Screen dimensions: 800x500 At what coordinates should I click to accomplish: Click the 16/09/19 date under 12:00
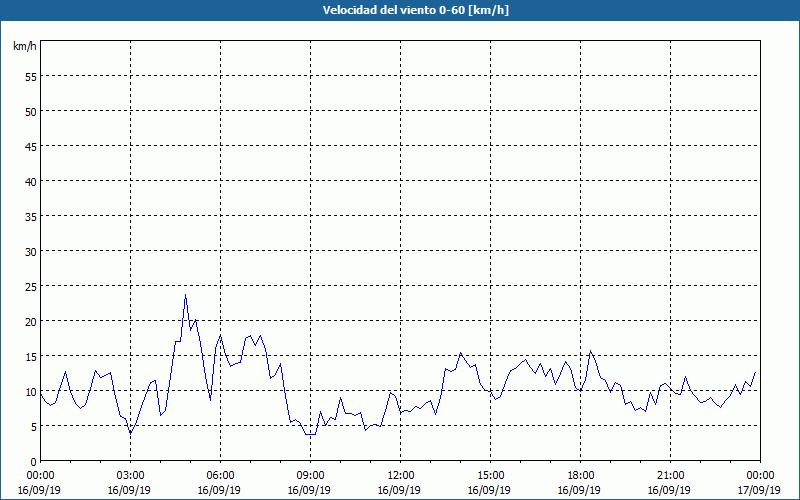pos(399,490)
